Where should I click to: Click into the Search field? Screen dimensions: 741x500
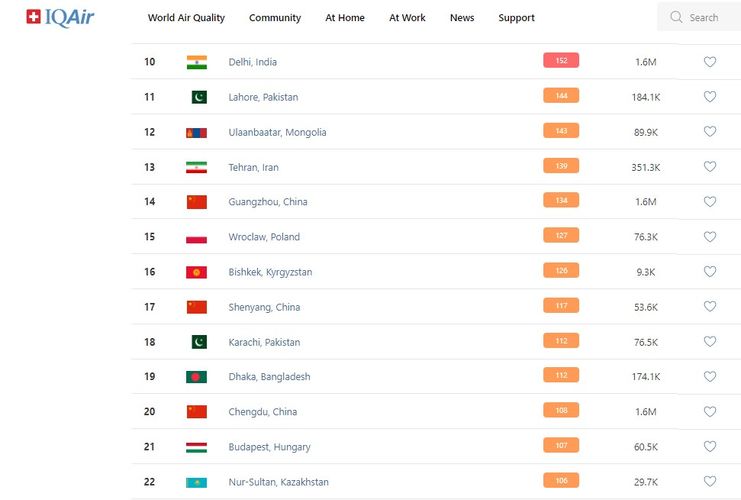pos(704,17)
